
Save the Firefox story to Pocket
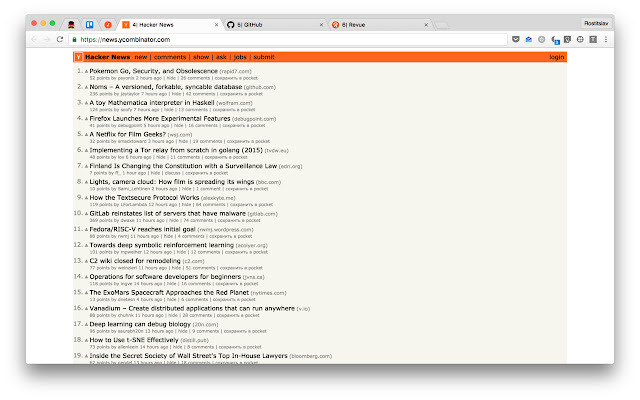pos(244,126)
